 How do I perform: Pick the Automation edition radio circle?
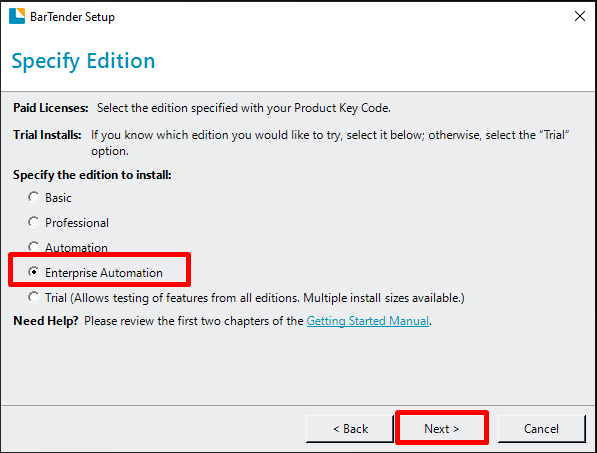[x=34, y=247]
